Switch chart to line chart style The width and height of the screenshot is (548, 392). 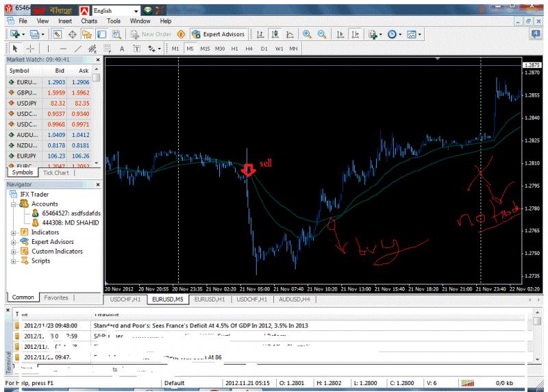click(290, 34)
